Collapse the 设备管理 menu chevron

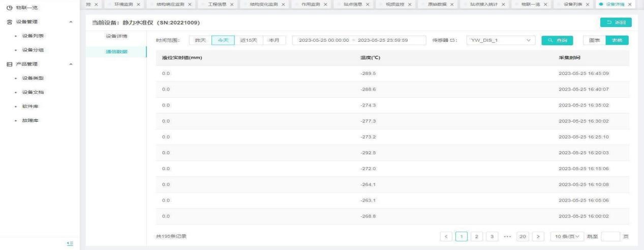pyautogui.click(x=70, y=22)
